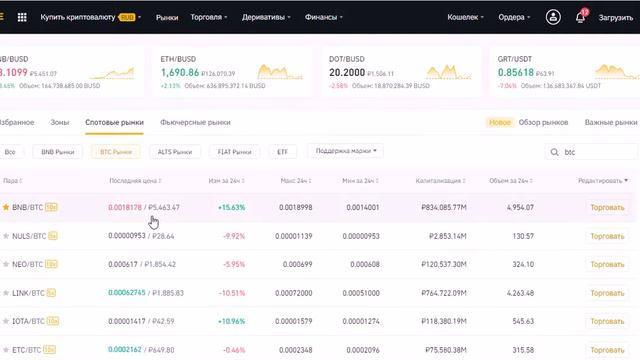Screen dimensions: 640x360
Task: Expand Купить криптовалюту dropdown
Action: click(90, 17)
